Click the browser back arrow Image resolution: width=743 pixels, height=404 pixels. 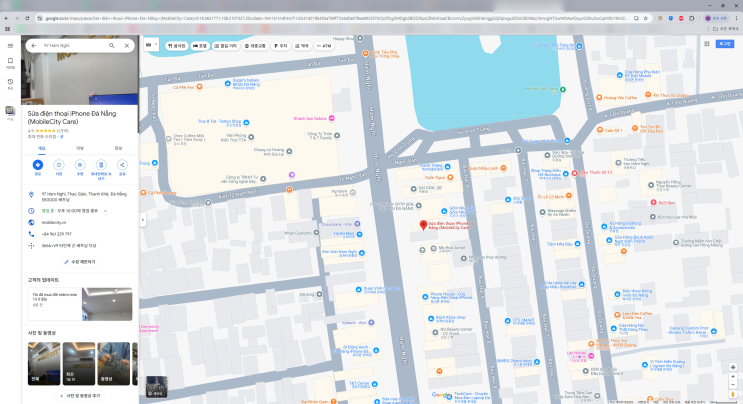coord(6,18)
